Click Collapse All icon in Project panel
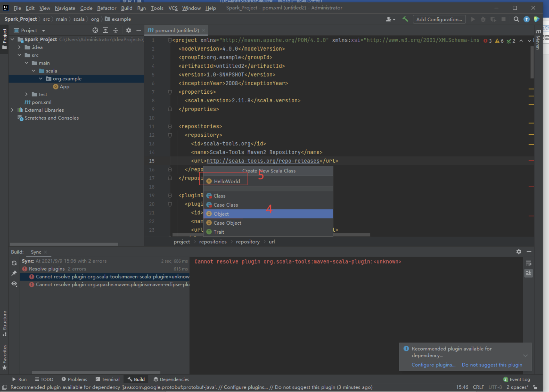 pyautogui.click(x=116, y=30)
